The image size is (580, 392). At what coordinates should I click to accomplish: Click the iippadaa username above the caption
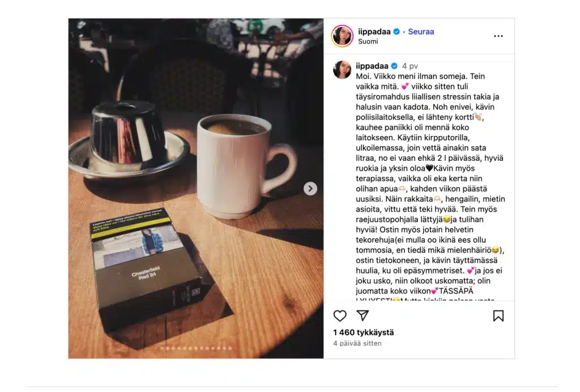pos(372,66)
